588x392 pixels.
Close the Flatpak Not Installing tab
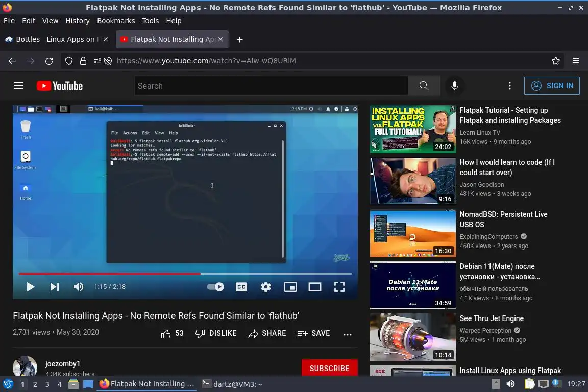click(220, 39)
